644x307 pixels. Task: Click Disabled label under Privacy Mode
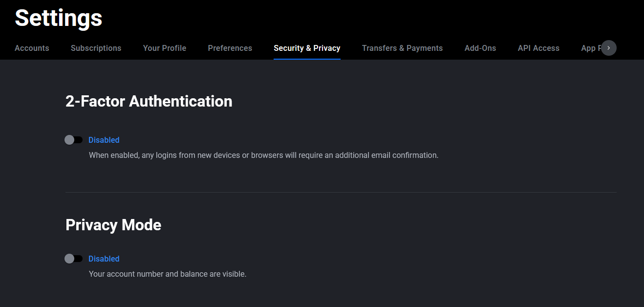click(x=104, y=259)
